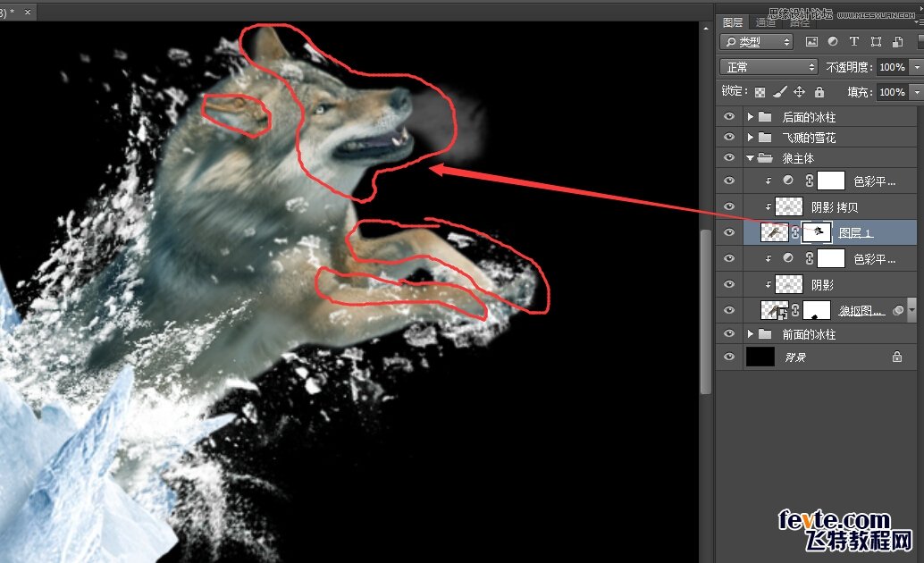This screenshot has width=924, height=563.
Task: Select the type layer filter icon
Action: pos(854,41)
